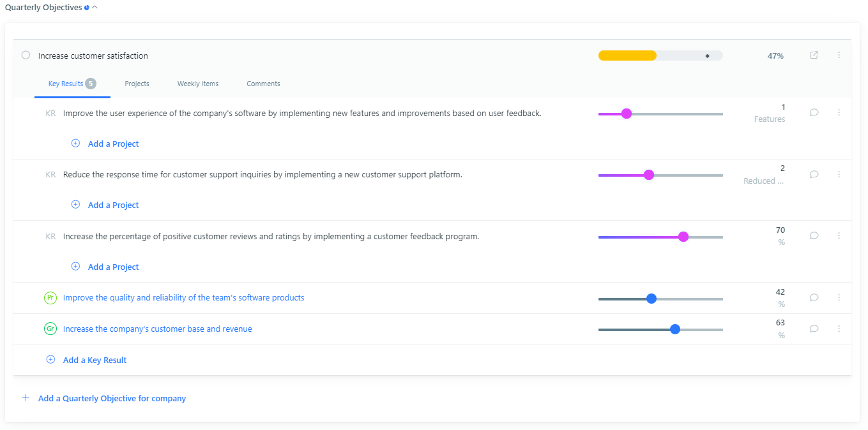Click Add a Key Result
The height and width of the screenshot is (430, 868).
(x=95, y=359)
